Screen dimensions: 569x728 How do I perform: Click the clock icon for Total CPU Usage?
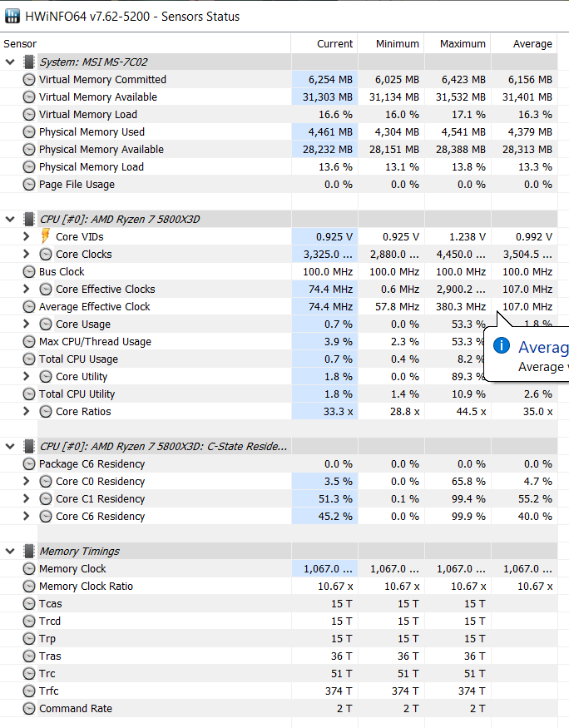click(29, 359)
